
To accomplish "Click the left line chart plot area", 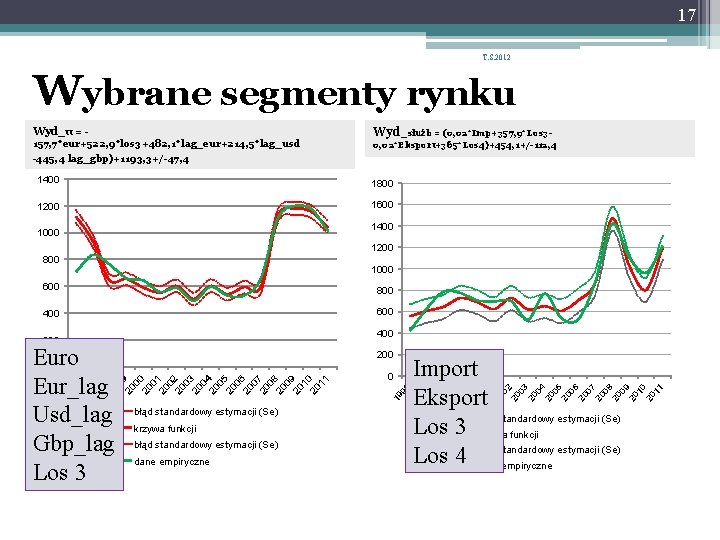I will click(202, 273).
